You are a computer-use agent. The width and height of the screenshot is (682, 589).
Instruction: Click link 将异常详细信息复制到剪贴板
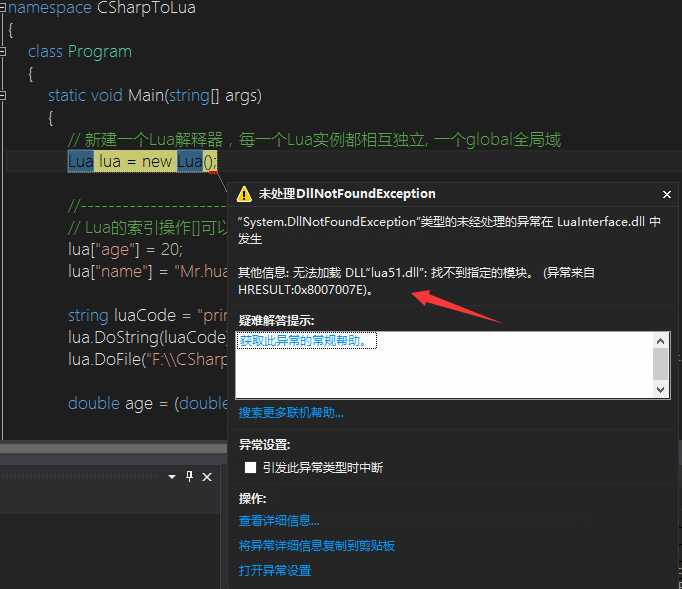pyautogui.click(x=317, y=545)
